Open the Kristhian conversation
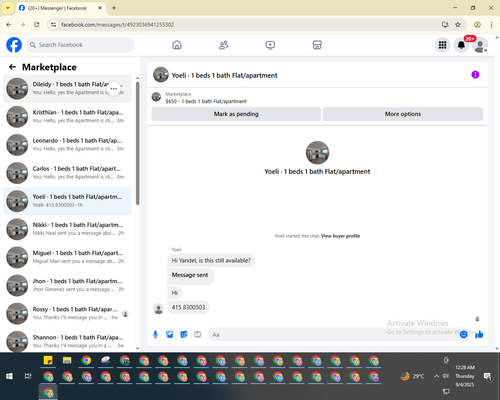 pos(67,117)
